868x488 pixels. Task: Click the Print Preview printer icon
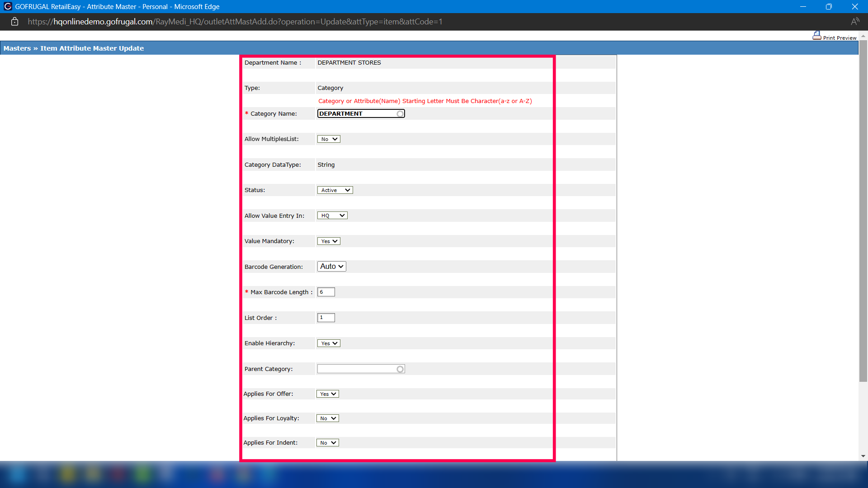pos(816,36)
